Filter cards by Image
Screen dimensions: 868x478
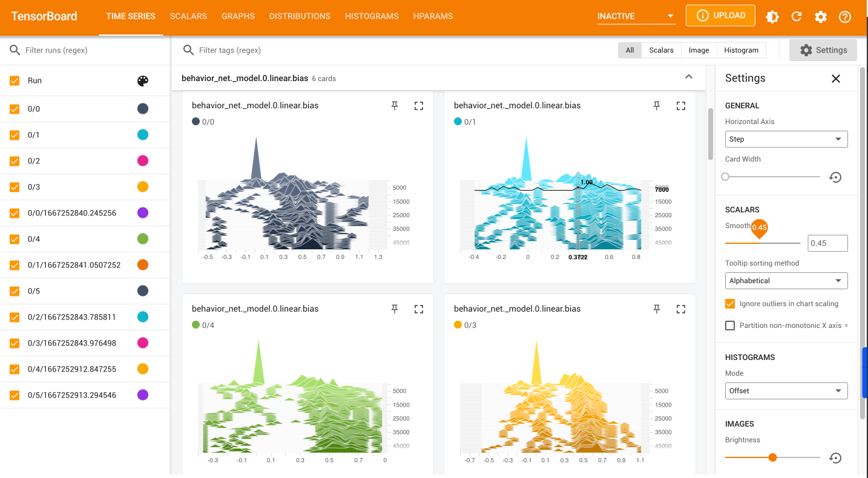click(x=699, y=50)
